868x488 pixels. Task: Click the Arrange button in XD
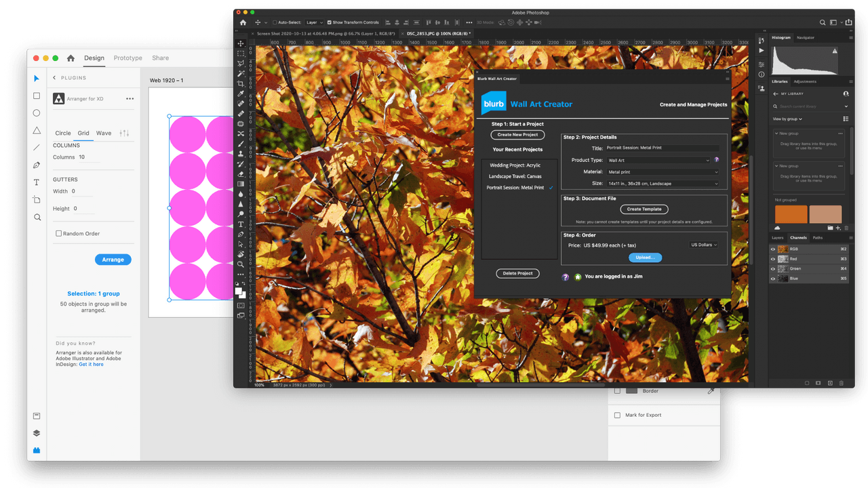click(x=113, y=260)
